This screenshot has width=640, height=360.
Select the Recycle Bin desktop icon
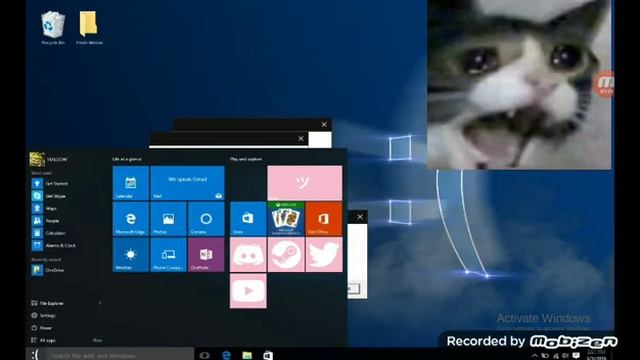coord(53,28)
